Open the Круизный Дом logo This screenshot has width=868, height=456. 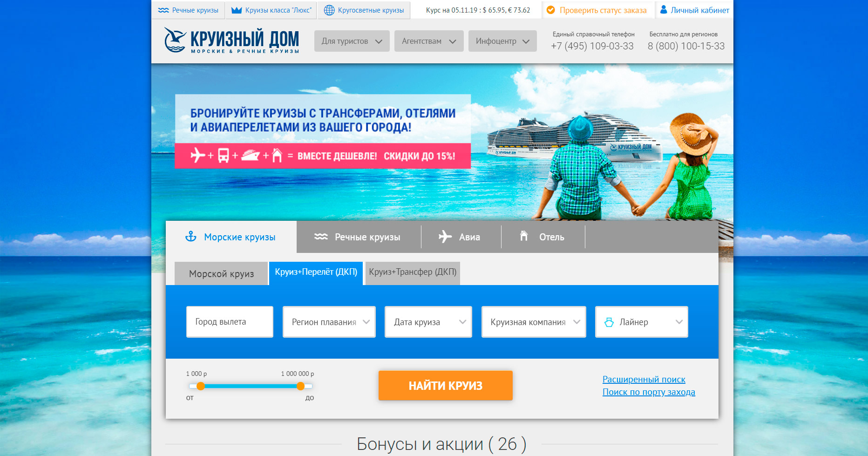(x=231, y=41)
